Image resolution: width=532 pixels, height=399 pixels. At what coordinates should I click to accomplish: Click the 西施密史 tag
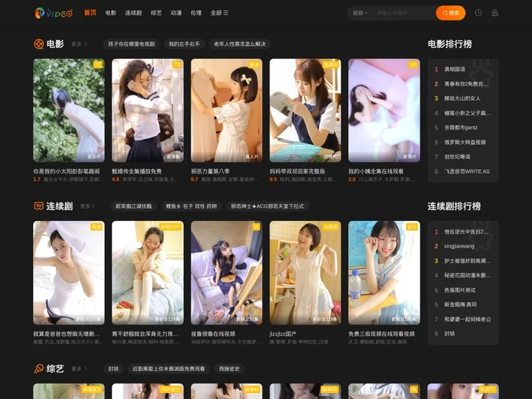tap(229, 369)
